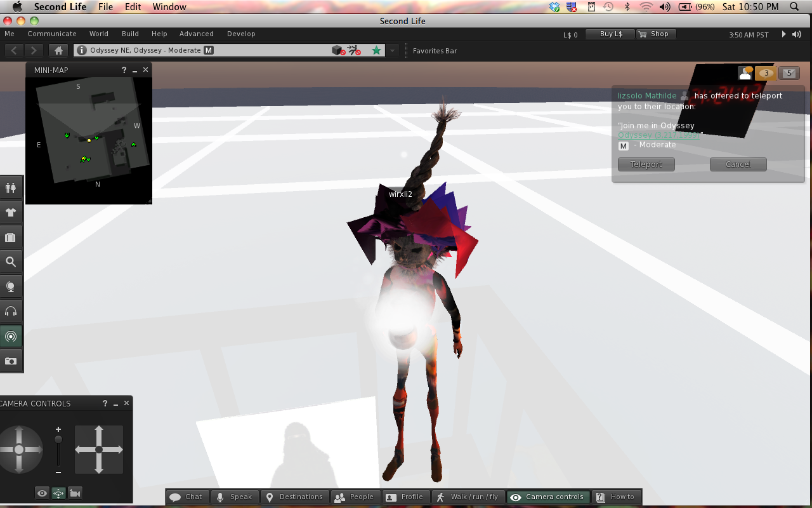This screenshot has width=812, height=508.
Task: Click the Buy L$ button
Action: tap(611, 34)
